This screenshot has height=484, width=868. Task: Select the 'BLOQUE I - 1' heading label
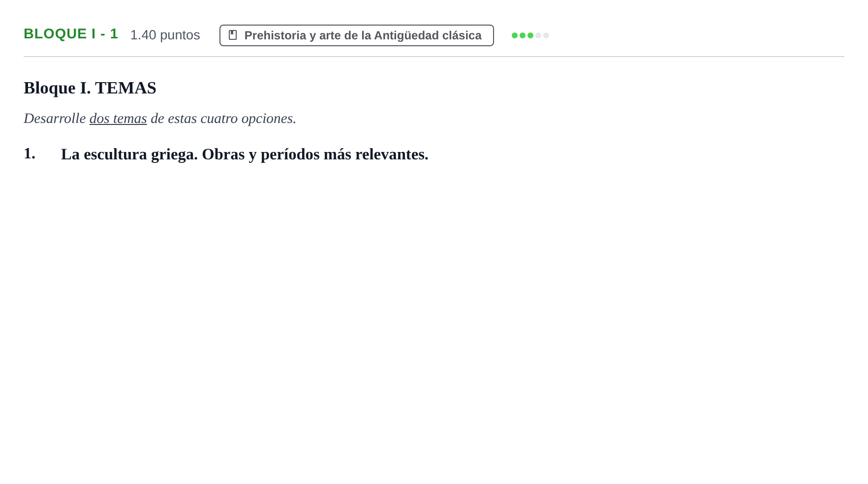(x=71, y=34)
